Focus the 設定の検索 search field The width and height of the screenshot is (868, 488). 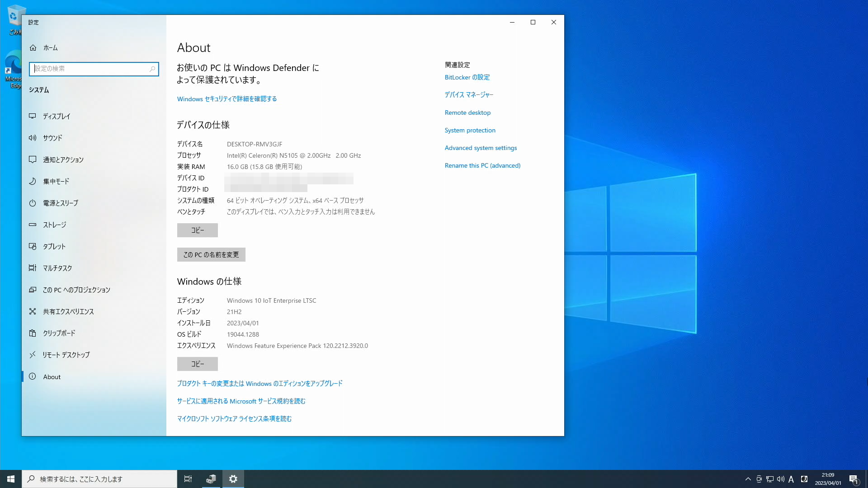pyautogui.click(x=94, y=69)
